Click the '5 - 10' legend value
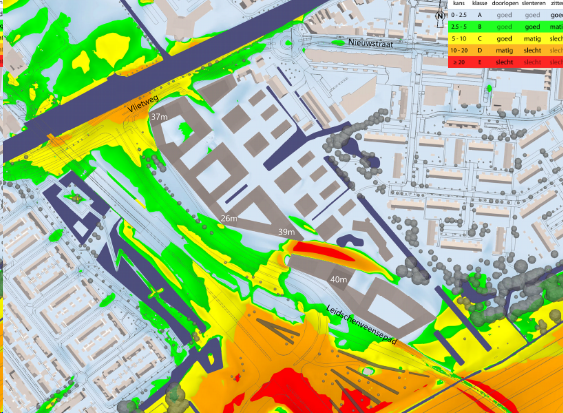 click(x=459, y=38)
